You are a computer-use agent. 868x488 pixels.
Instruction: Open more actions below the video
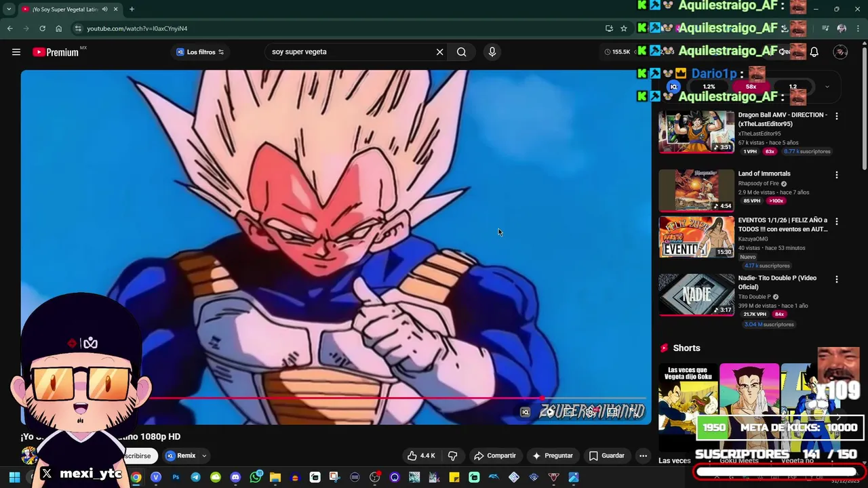pyautogui.click(x=643, y=455)
